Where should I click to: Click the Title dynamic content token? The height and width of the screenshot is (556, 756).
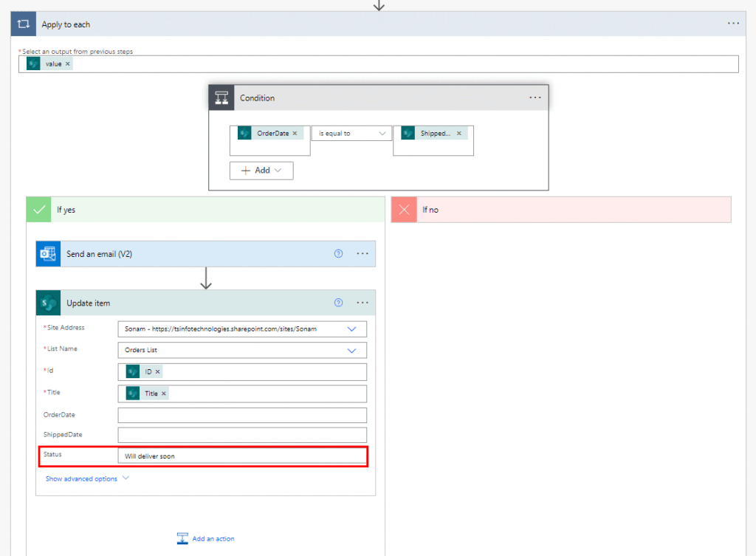tap(147, 394)
